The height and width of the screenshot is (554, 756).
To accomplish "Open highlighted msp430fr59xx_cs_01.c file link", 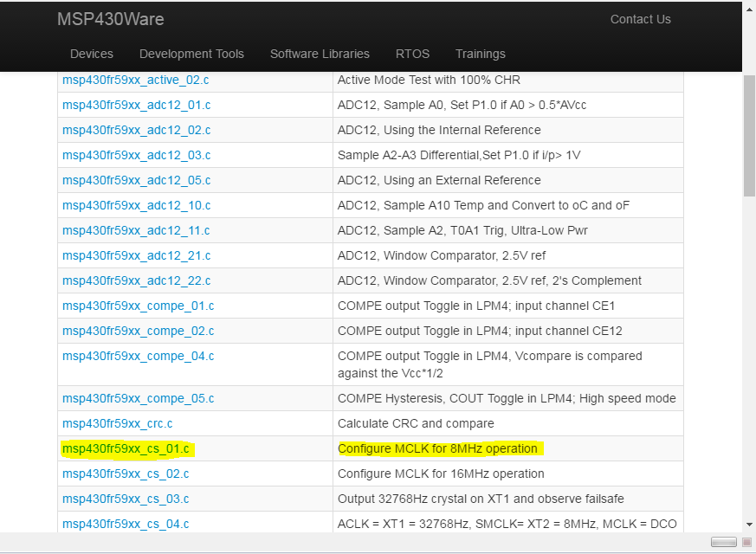I will 126,448.
